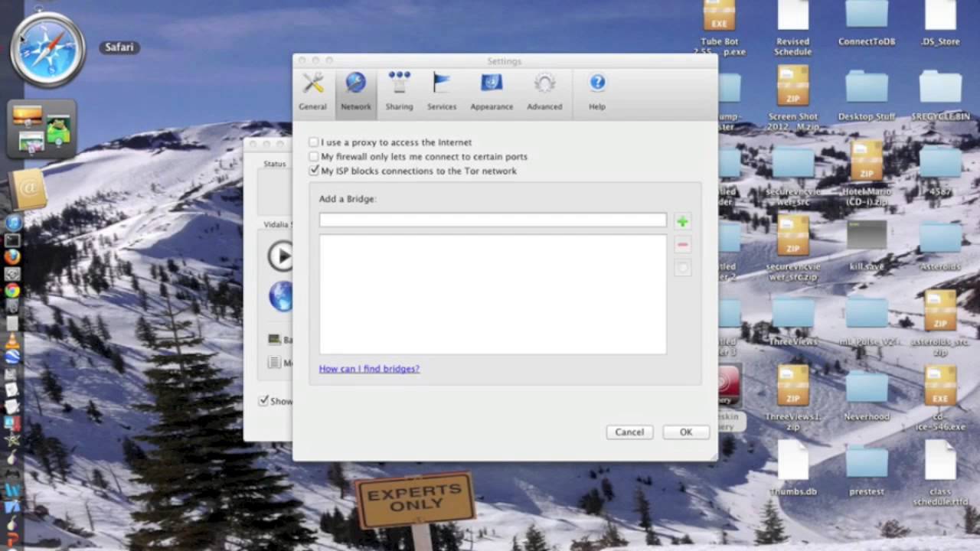Open the 4587 folder on desktop
The image size is (980, 551).
(x=940, y=171)
